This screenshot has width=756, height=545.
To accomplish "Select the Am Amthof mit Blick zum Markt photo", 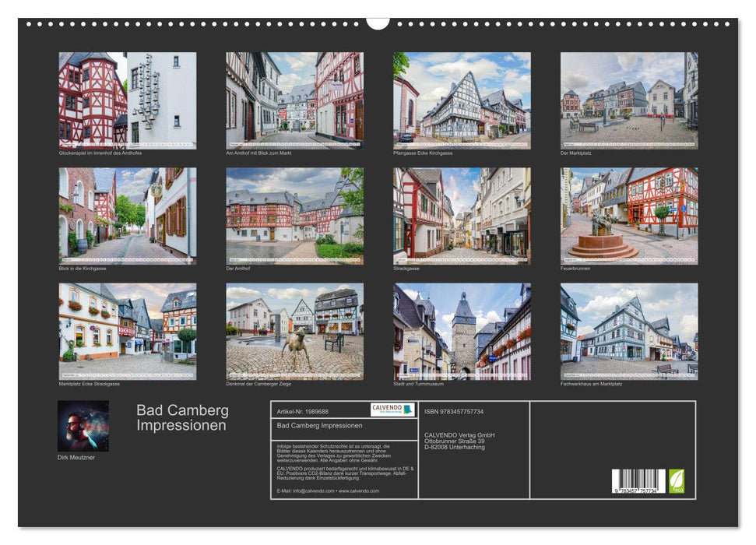I will (294, 100).
